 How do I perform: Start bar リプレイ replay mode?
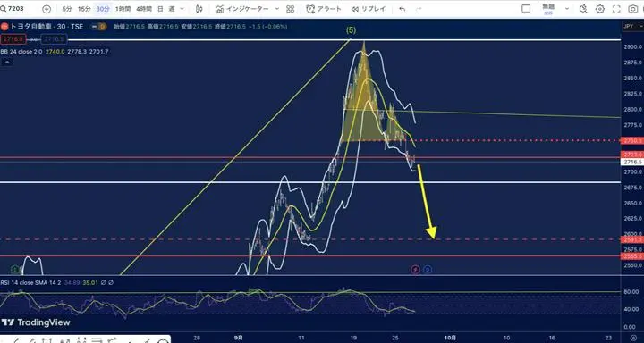(x=368, y=9)
